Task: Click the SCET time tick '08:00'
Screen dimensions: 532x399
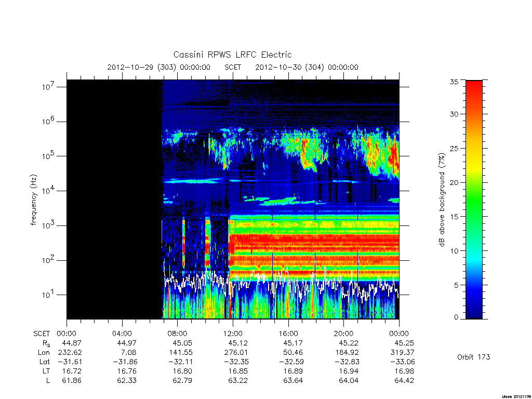Action: tap(178, 334)
